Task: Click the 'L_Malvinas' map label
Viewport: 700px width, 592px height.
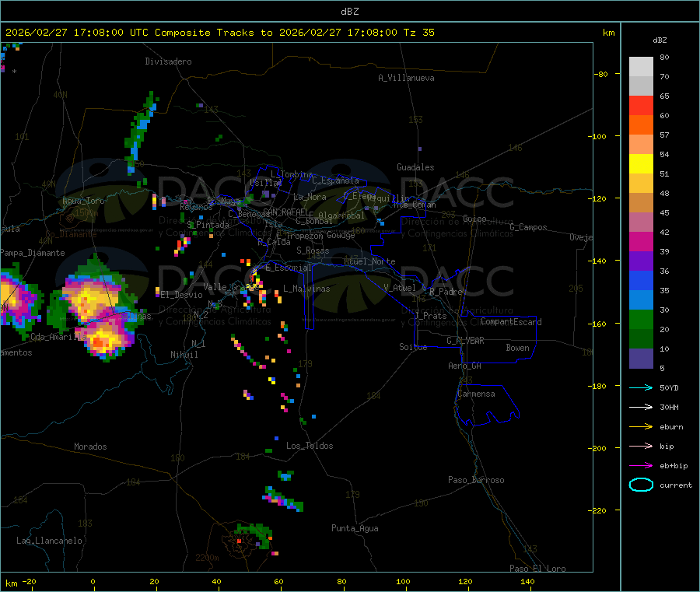Action: 306,289
